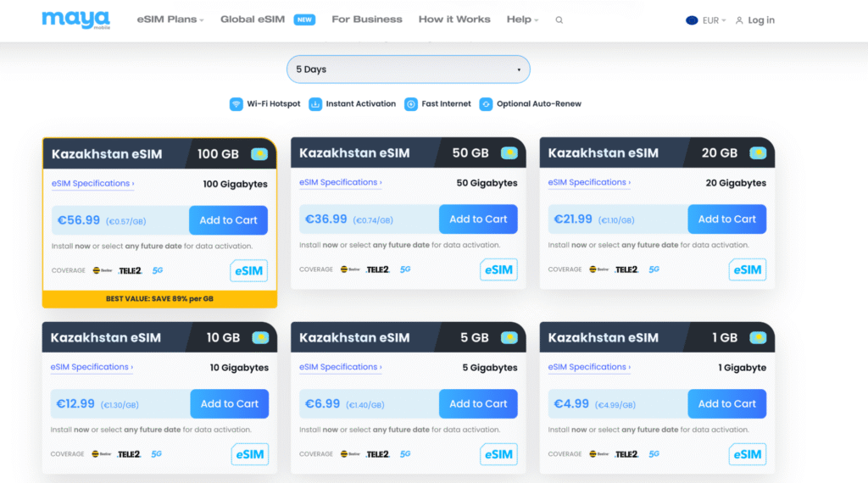Open eSIM Specifications for 100 GB plan
The image size is (868, 483).
(x=92, y=183)
